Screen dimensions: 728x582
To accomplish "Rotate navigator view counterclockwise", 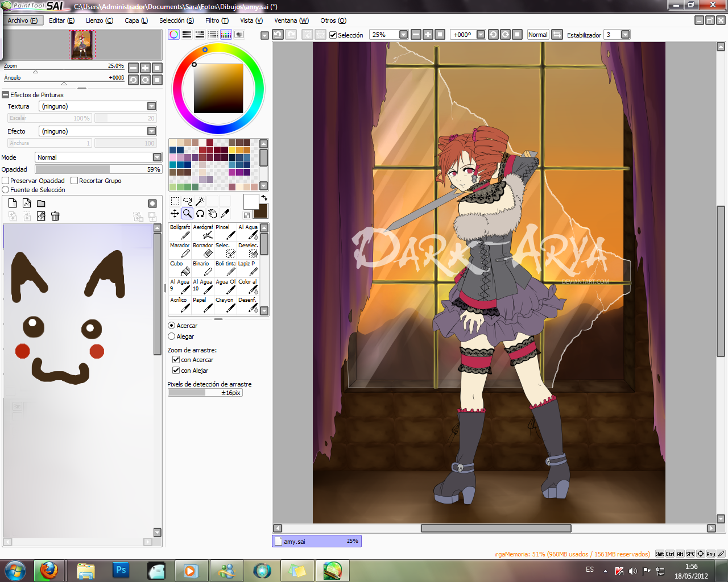I will pyautogui.click(x=133, y=80).
